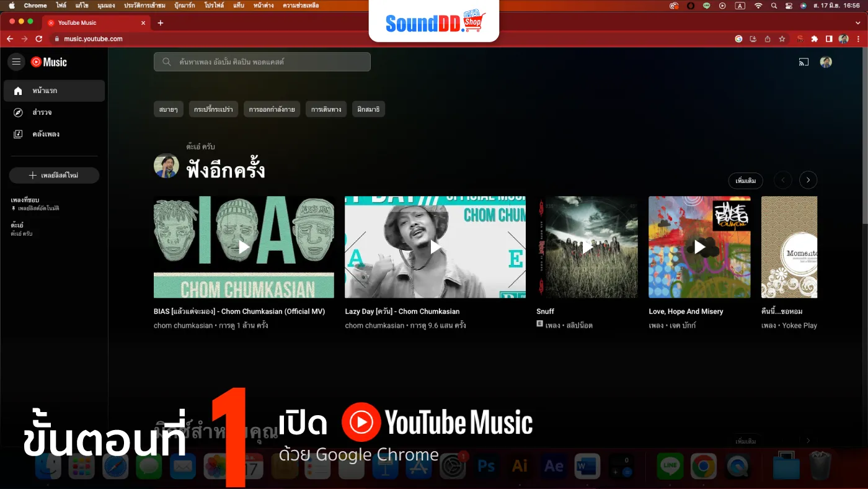Open Spotlight search in the menu bar

(774, 6)
